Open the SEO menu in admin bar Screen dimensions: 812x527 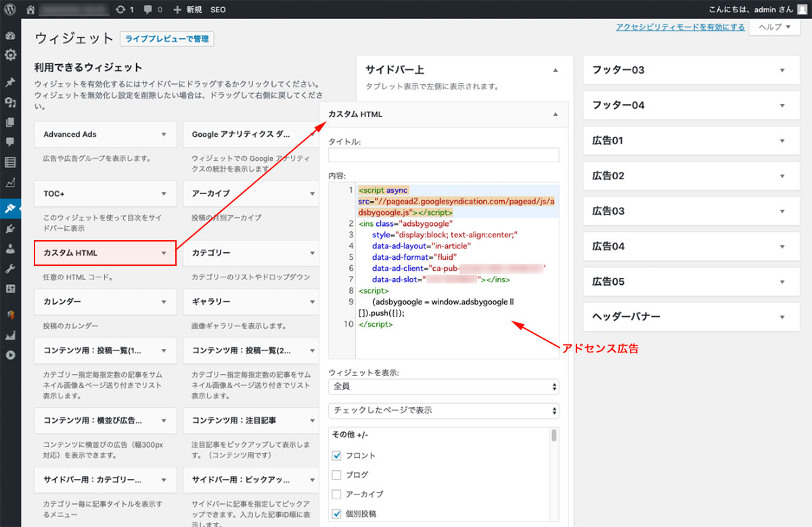click(x=218, y=9)
